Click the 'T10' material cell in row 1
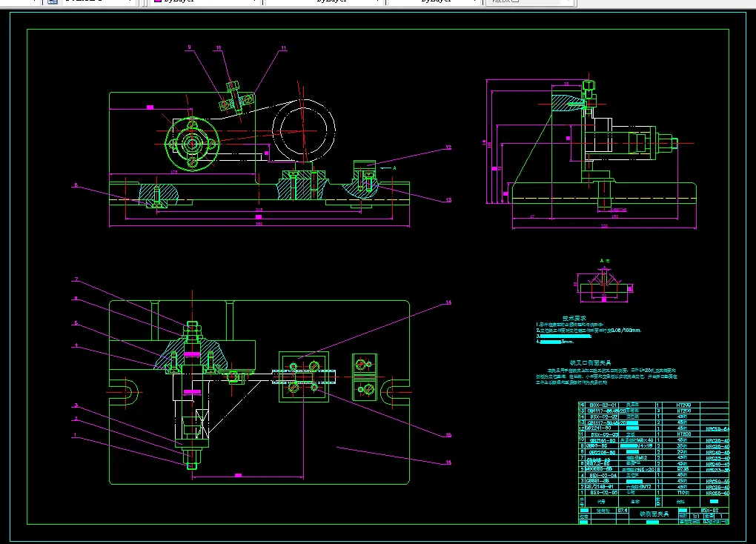The image size is (756, 544). tap(683, 493)
